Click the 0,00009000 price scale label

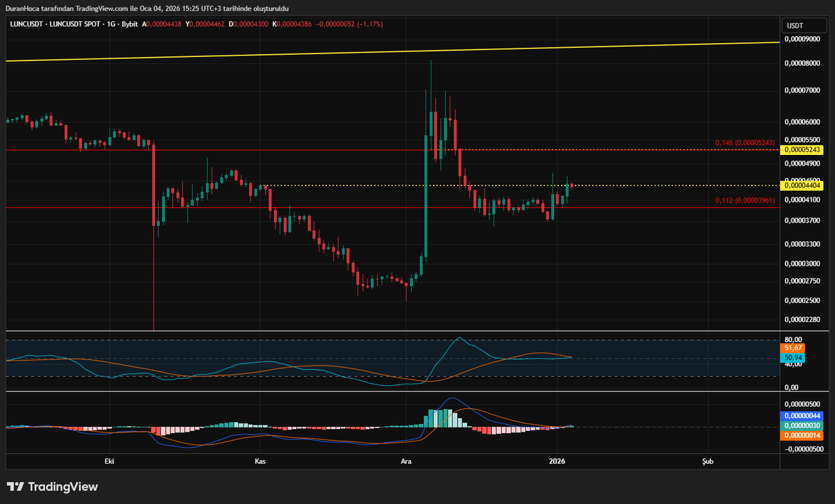pyautogui.click(x=803, y=40)
